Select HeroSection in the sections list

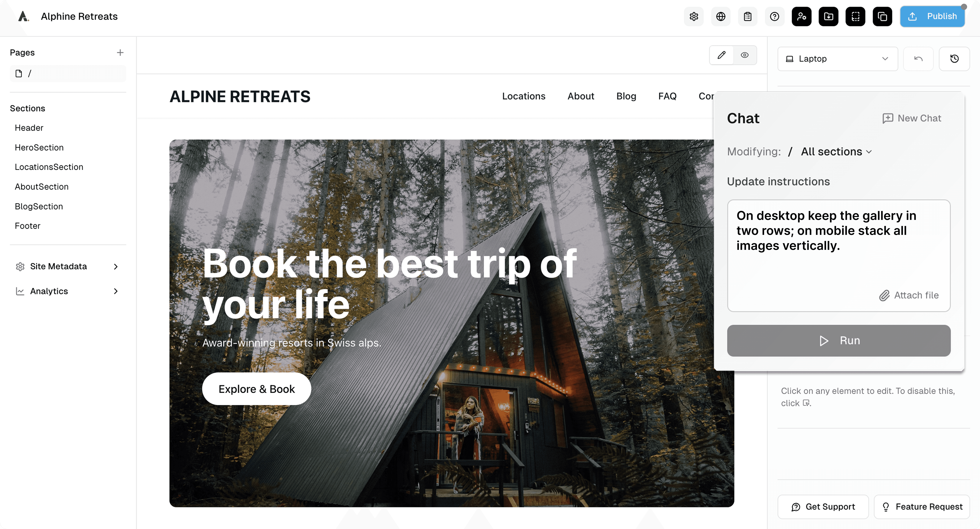[x=39, y=147]
